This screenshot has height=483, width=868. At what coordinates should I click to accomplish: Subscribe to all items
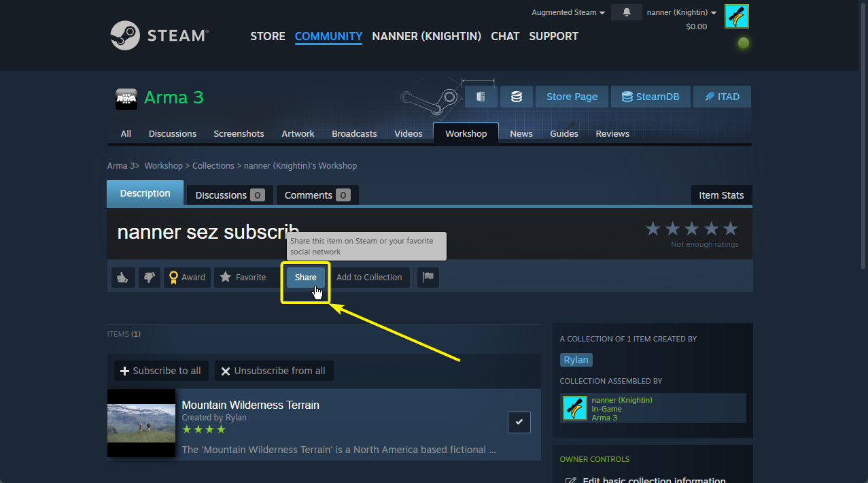[x=161, y=371]
